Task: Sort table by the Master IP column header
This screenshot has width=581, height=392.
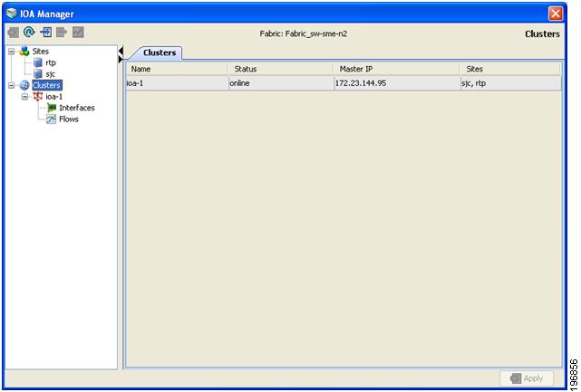Action: point(397,69)
